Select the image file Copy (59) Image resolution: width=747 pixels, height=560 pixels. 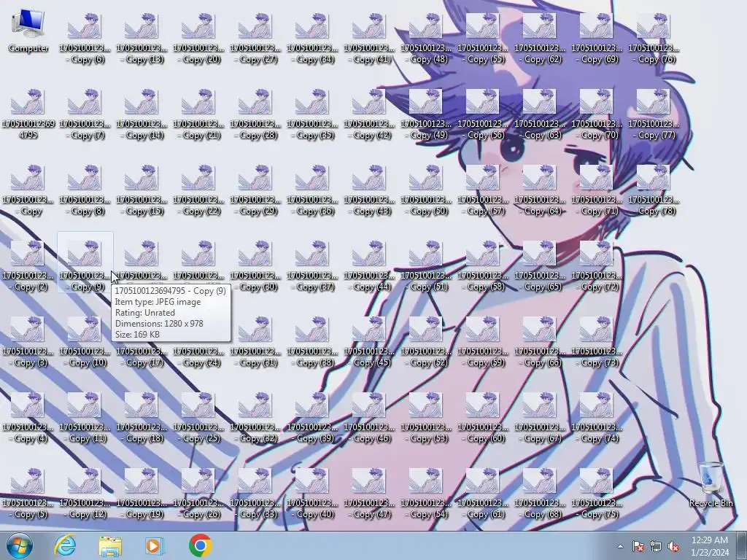coord(483,341)
